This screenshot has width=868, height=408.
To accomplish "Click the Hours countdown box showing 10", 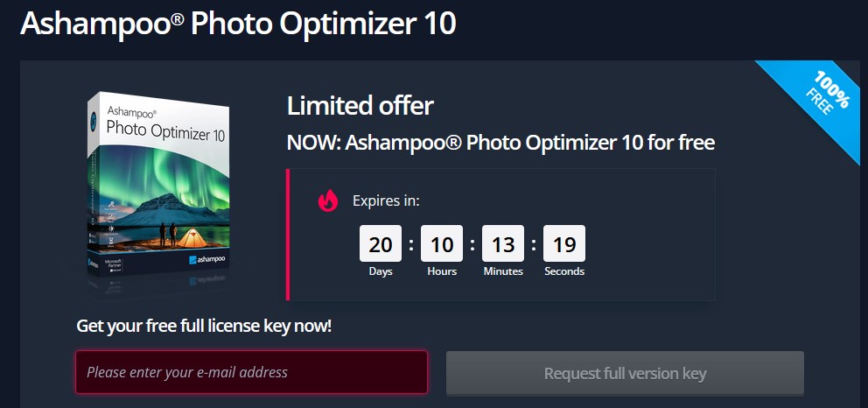I will point(442,244).
